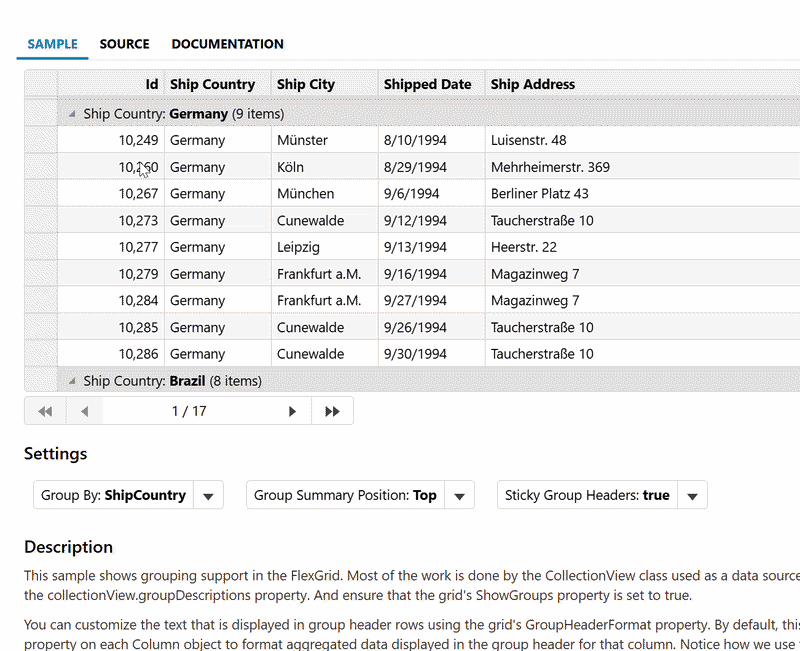
Task: Sort by the Id column header
Action: pyautogui.click(x=111, y=84)
